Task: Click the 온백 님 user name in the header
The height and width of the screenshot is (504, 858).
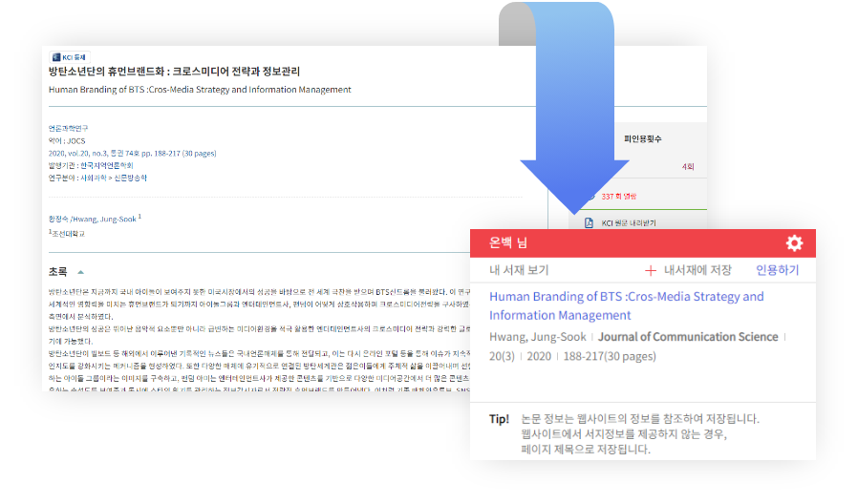Action: [507, 242]
